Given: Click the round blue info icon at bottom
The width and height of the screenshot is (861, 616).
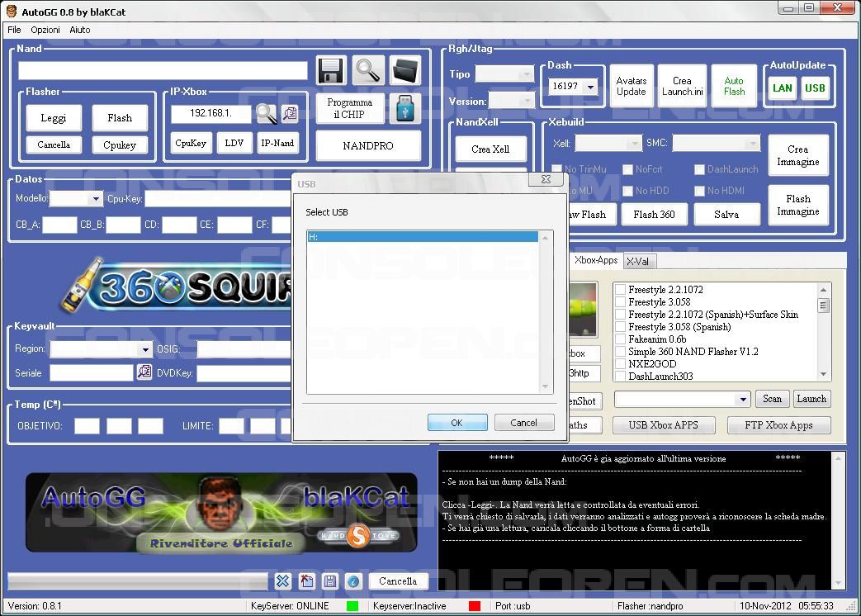Looking at the screenshot, I should 353,581.
